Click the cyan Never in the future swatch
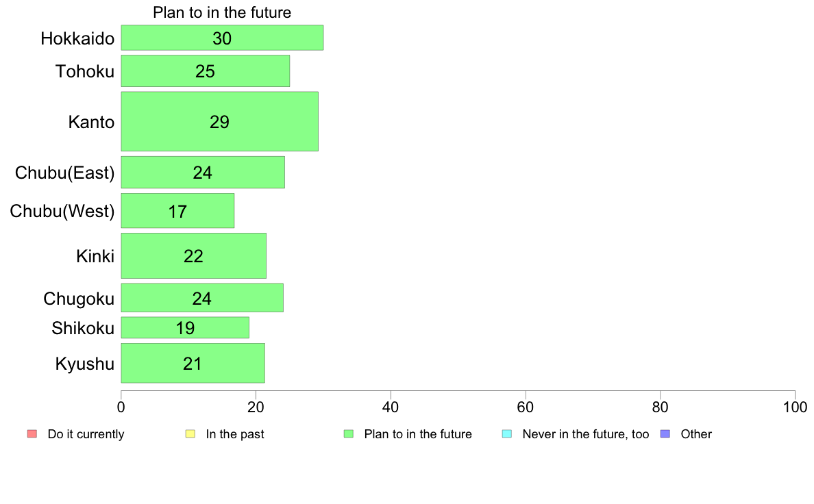 (x=507, y=434)
